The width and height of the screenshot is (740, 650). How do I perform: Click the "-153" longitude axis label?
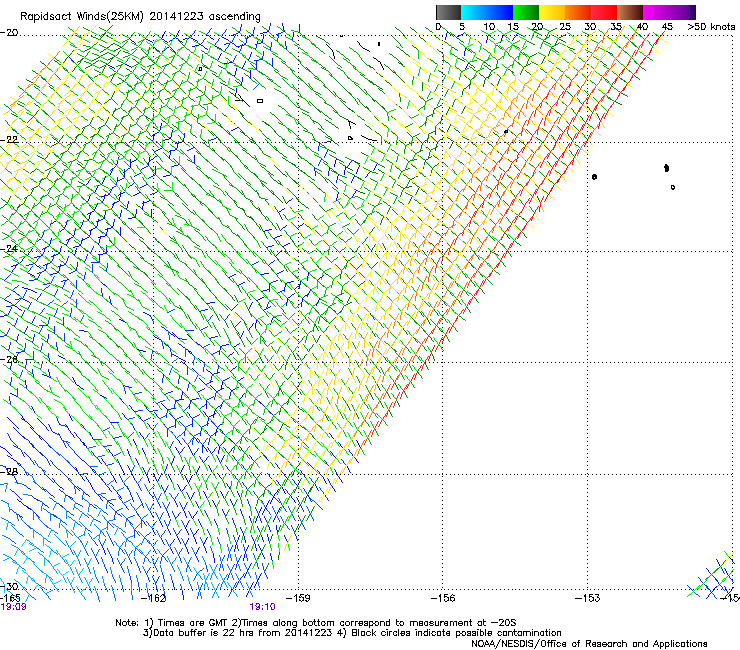point(588,598)
